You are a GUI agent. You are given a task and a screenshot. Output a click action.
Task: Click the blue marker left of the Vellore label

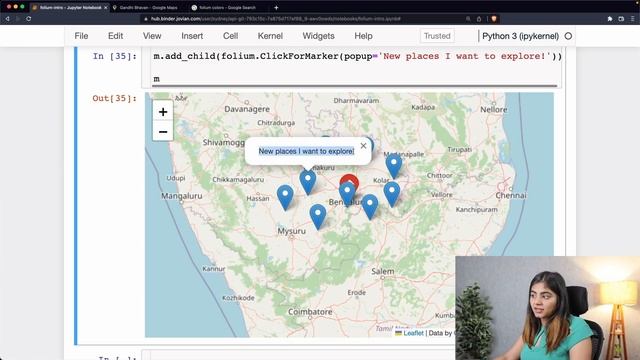click(392, 194)
